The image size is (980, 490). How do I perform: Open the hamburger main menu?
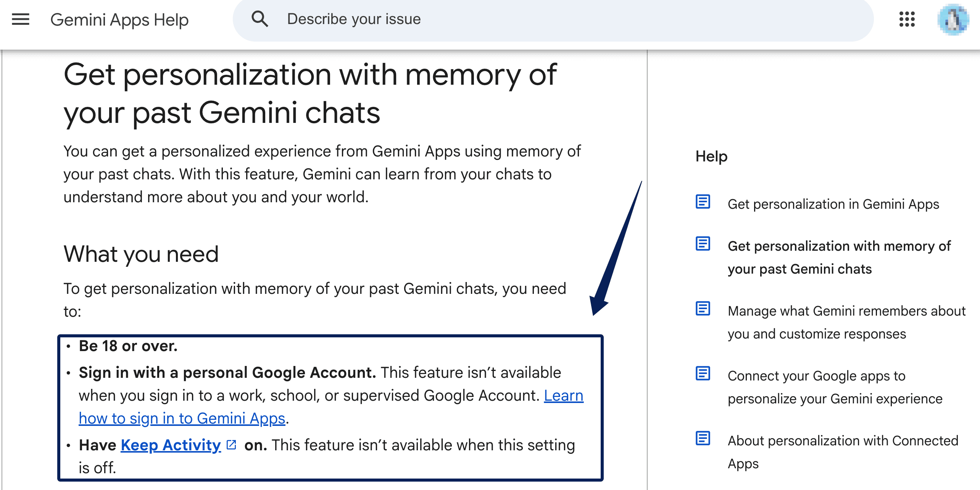pyautogui.click(x=21, y=19)
